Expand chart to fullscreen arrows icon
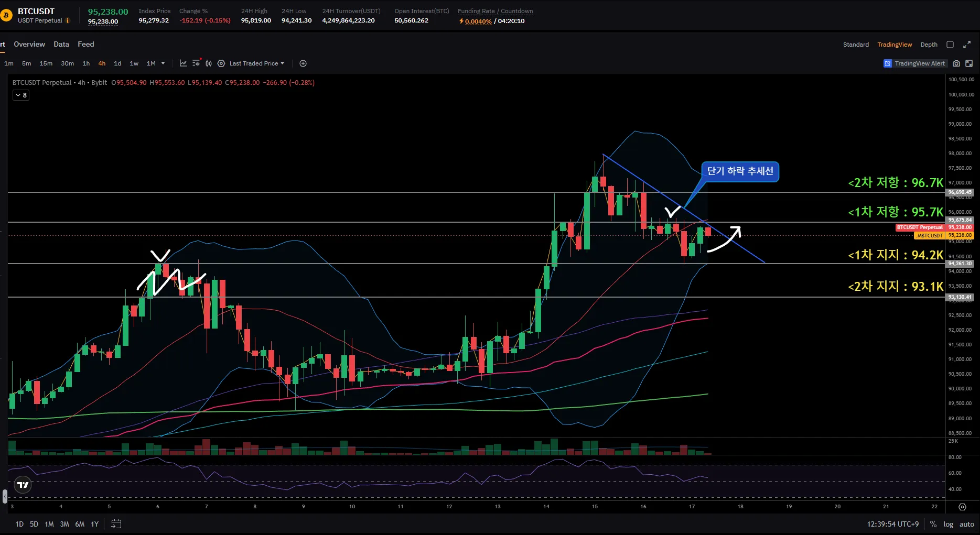Image resolution: width=980 pixels, height=535 pixels. [967, 45]
